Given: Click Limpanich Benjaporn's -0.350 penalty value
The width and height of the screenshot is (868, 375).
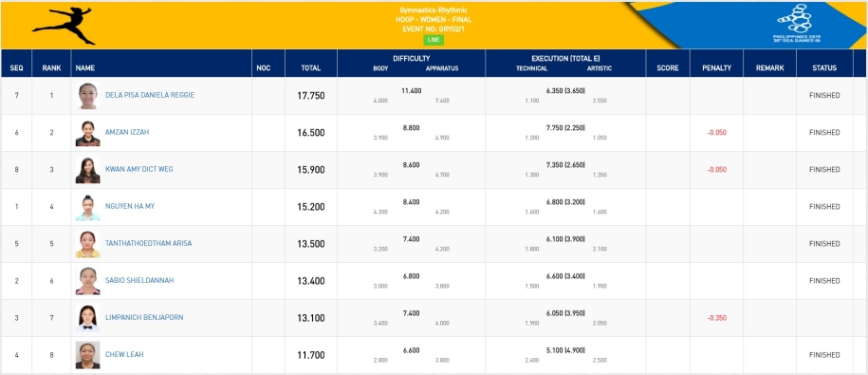Looking at the screenshot, I should pyautogui.click(x=716, y=318).
